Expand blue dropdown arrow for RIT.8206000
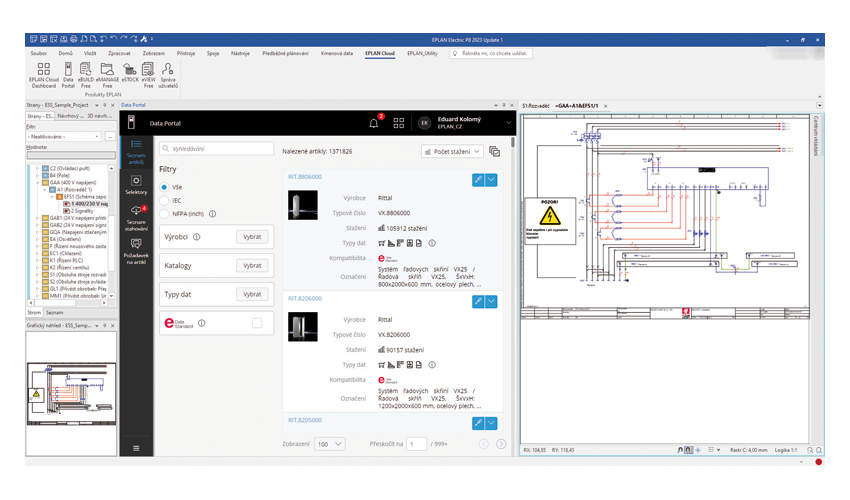Viewport: 850px width, 500px height. click(491, 301)
